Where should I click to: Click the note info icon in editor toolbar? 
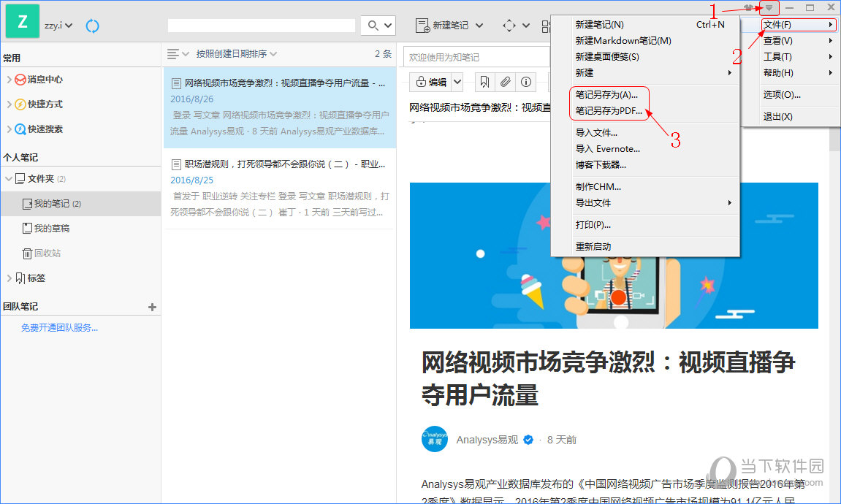525,82
